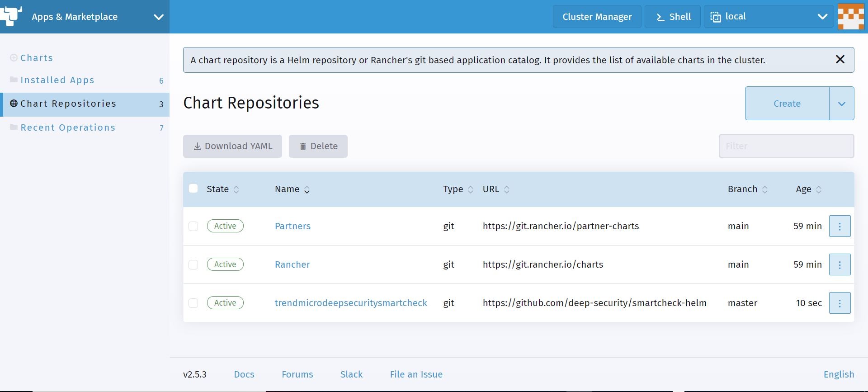This screenshot has height=392, width=868.
Task: Sort by Type column arrows
Action: click(470, 189)
